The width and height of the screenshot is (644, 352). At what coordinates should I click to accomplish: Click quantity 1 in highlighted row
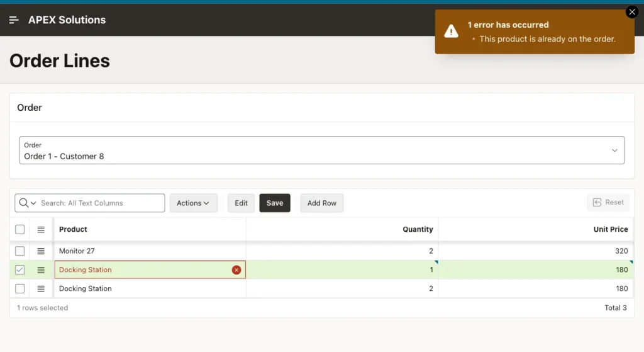pos(342,270)
